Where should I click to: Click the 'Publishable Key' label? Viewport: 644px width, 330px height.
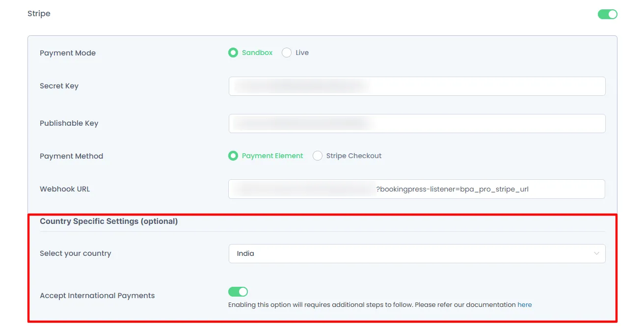(x=69, y=123)
